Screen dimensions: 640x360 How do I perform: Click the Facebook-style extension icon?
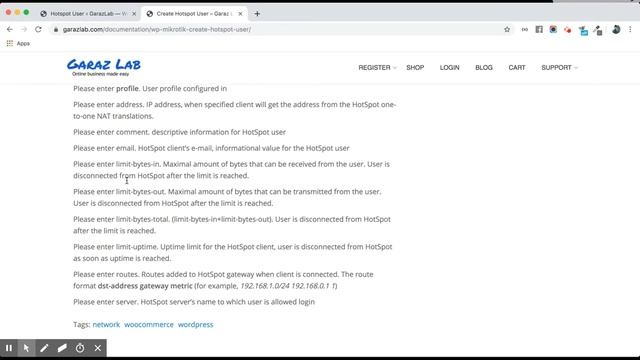[539, 29]
